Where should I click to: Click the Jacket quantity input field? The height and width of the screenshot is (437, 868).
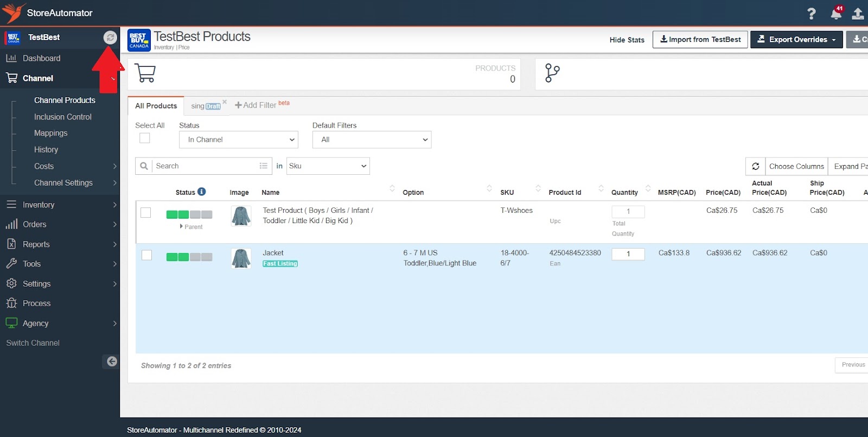[x=628, y=254]
